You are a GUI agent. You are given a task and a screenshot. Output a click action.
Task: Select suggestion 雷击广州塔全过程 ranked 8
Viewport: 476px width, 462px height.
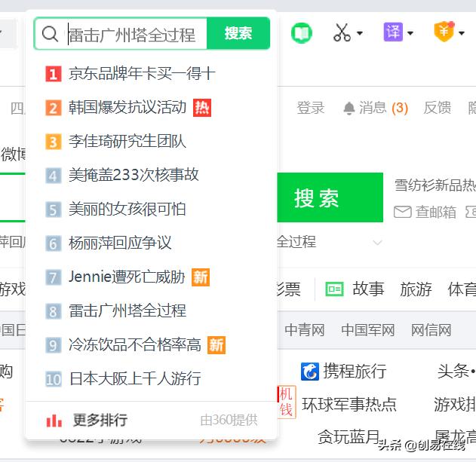click(127, 311)
